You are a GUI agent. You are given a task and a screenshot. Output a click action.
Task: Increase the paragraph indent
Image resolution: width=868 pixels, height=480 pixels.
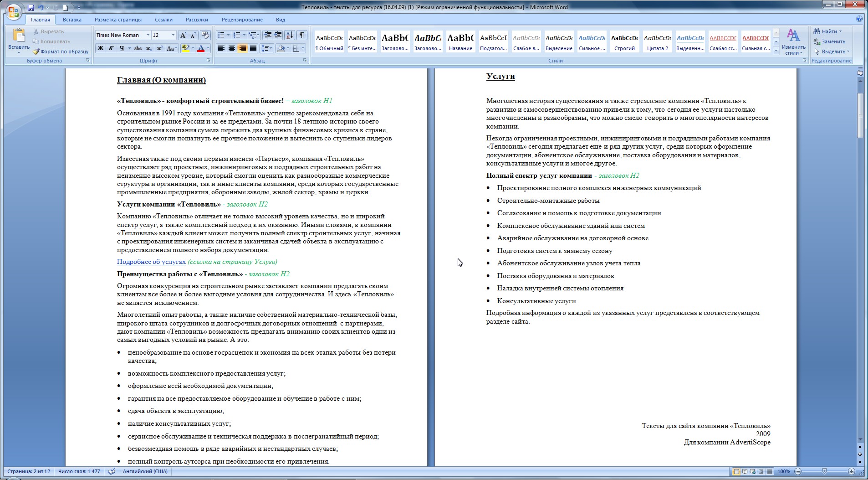pyautogui.click(x=278, y=35)
